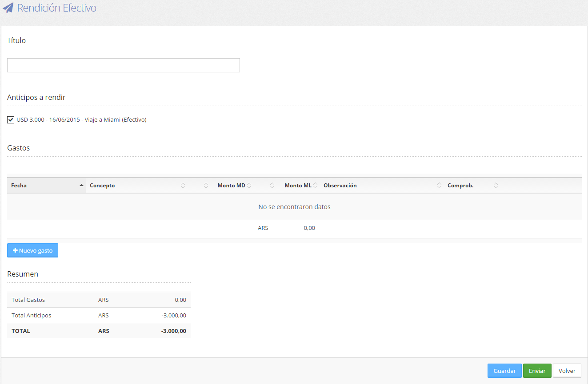Click the Gastos section heading
Screen dimensions: 588x384
[x=19, y=148]
